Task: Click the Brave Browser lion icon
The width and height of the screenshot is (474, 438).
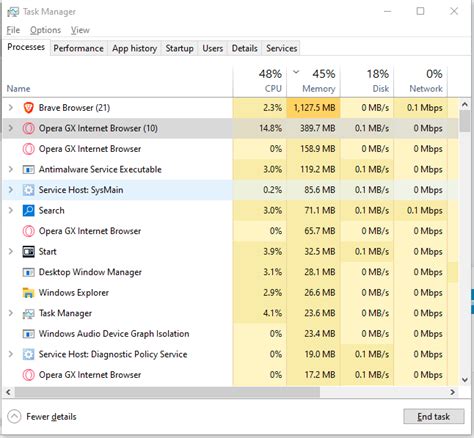Action: pos(28,108)
